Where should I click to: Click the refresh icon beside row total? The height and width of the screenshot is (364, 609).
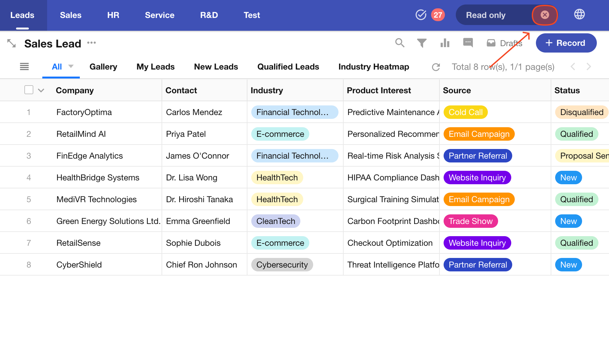[x=436, y=67]
